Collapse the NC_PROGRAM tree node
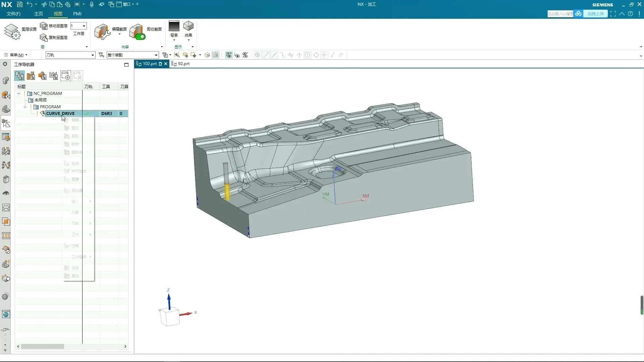Image resolution: width=644 pixels, height=362 pixels. [19, 94]
